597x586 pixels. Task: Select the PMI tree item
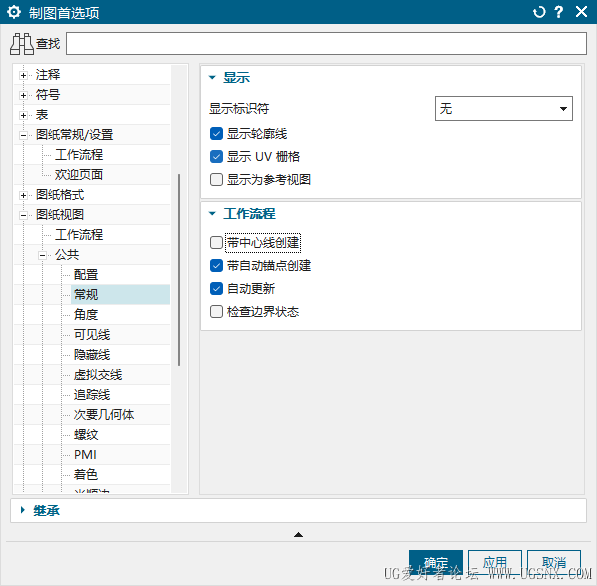85,455
